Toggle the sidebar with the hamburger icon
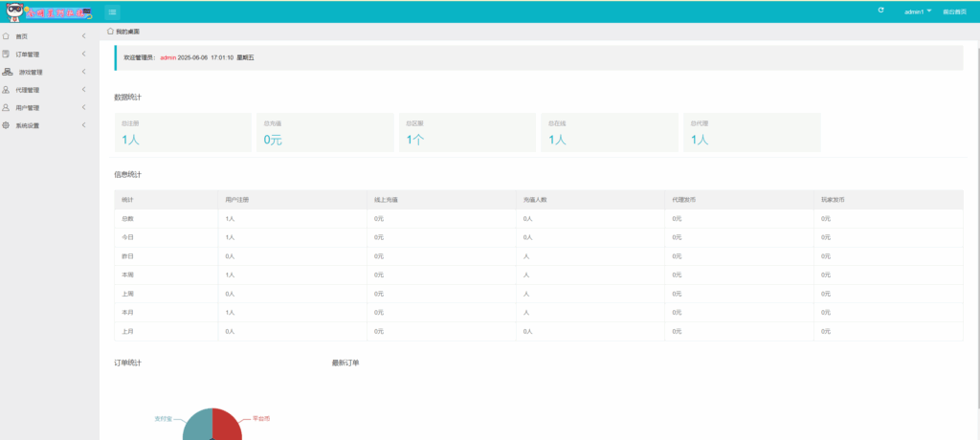Screen dimensions: 980x440 click(x=112, y=11)
